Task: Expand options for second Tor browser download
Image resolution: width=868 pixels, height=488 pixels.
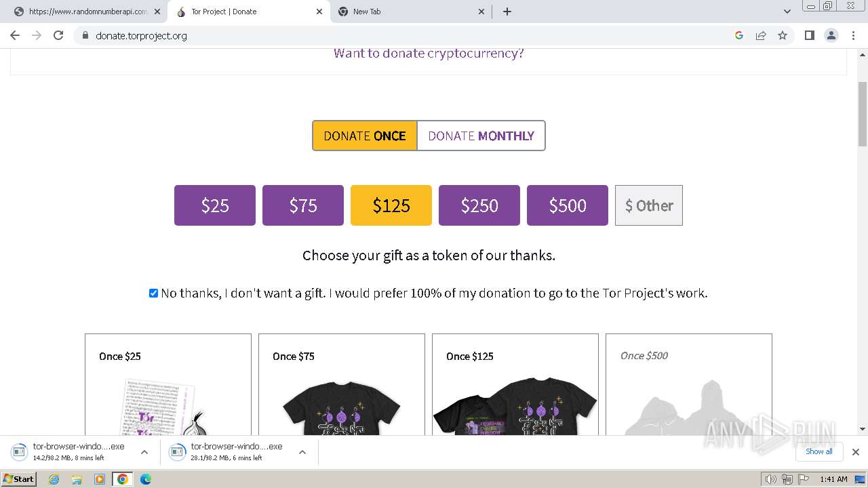Action: click(302, 452)
